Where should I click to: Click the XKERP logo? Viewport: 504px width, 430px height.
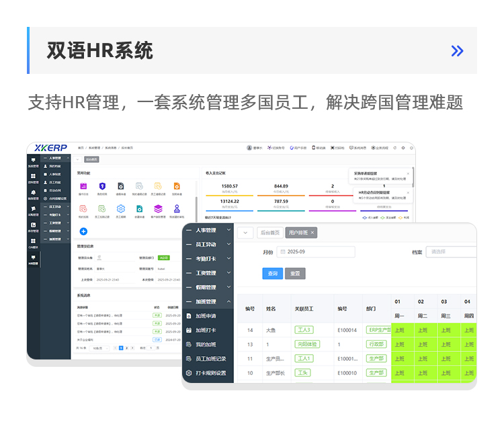pos(50,148)
